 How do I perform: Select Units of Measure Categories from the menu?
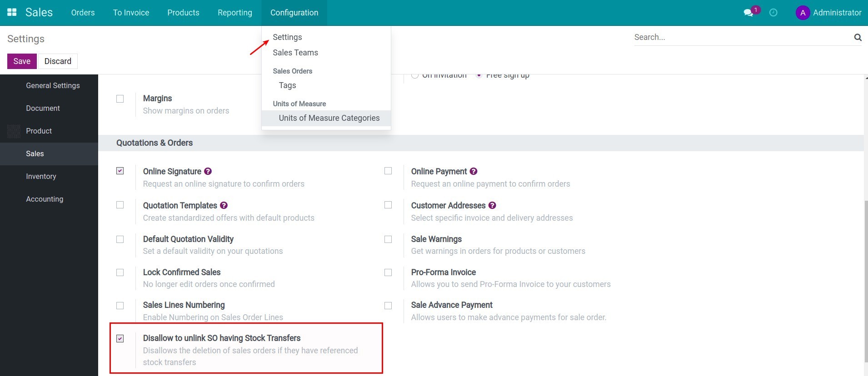329,118
